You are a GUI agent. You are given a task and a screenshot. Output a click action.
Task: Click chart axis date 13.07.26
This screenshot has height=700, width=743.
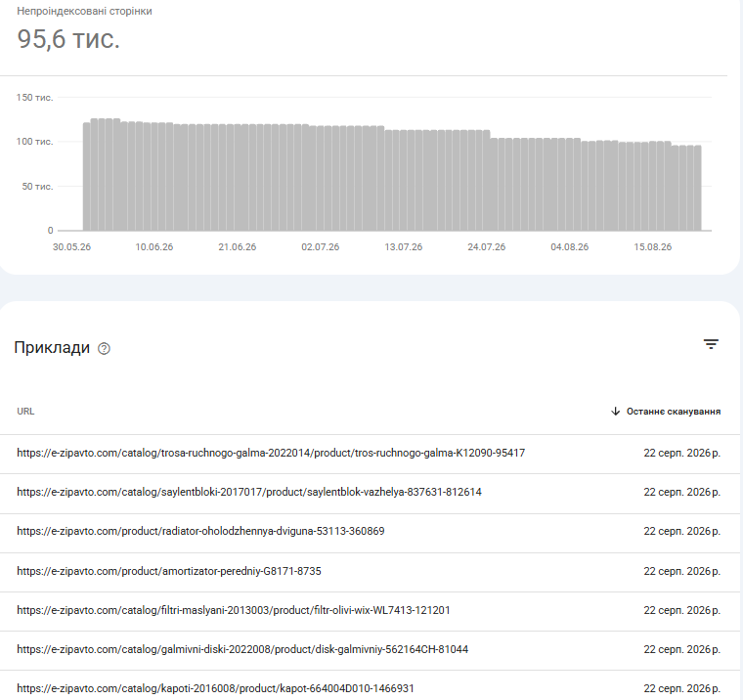coord(403,247)
